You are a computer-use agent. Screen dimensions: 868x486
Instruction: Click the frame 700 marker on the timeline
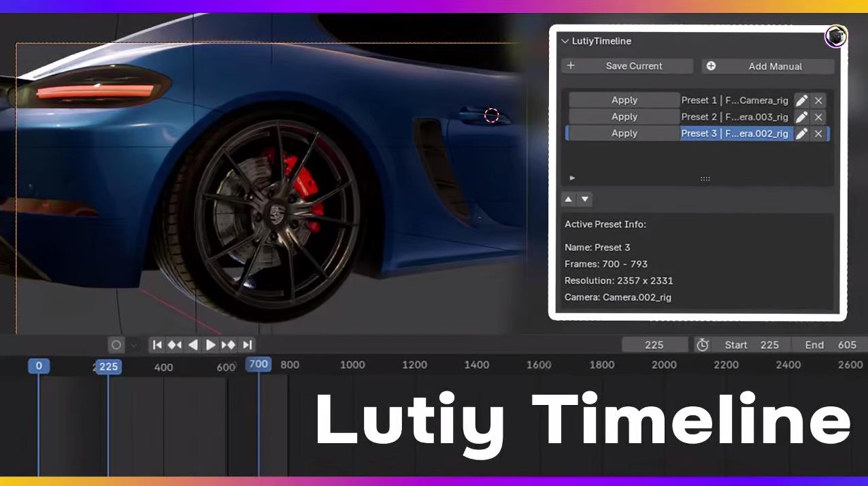click(x=258, y=365)
